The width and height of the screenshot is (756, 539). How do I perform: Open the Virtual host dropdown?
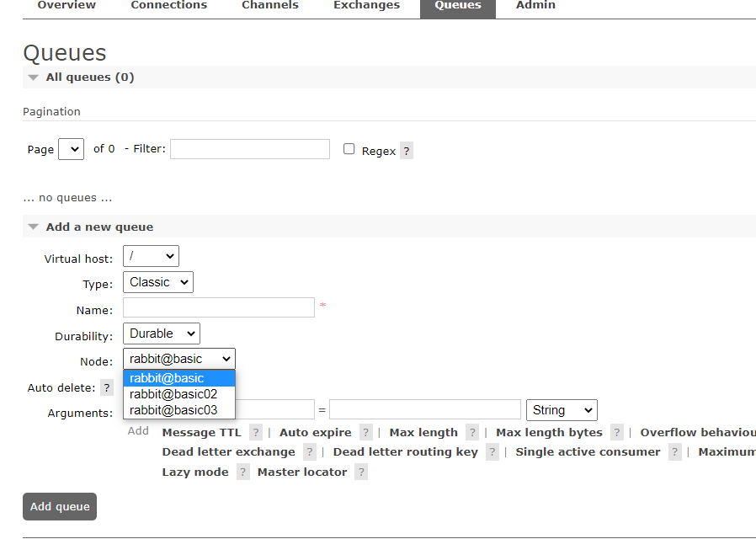pyautogui.click(x=151, y=256)
